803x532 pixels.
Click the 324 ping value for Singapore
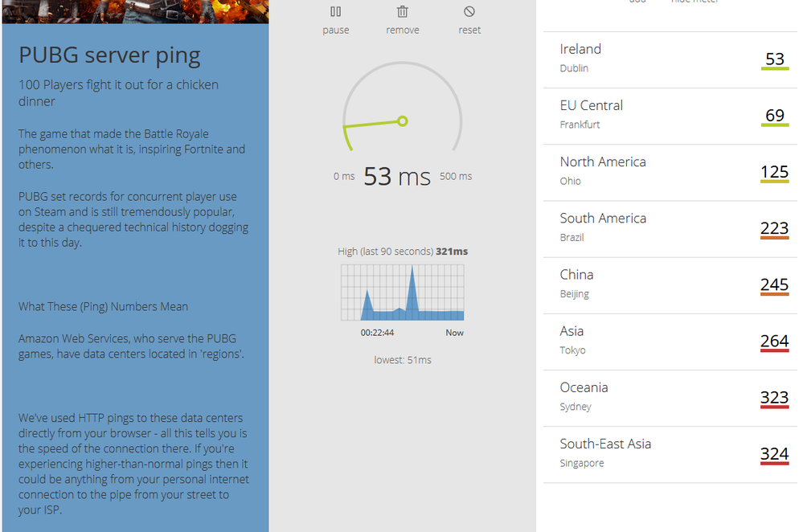pyautogui.click(x=775, y=454)
